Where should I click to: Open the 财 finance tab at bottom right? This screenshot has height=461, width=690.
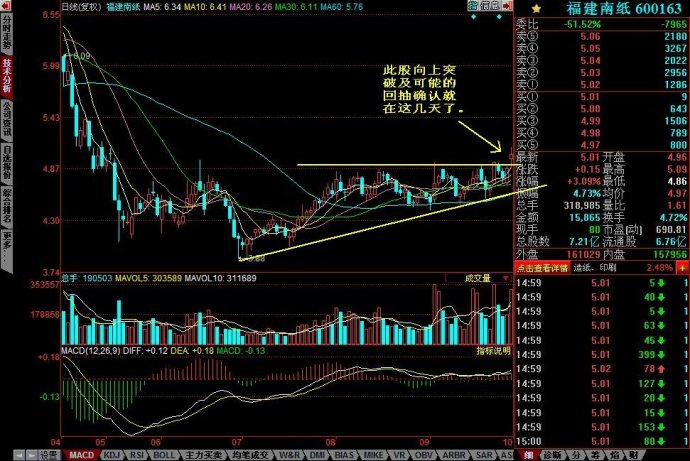point(632,455)
